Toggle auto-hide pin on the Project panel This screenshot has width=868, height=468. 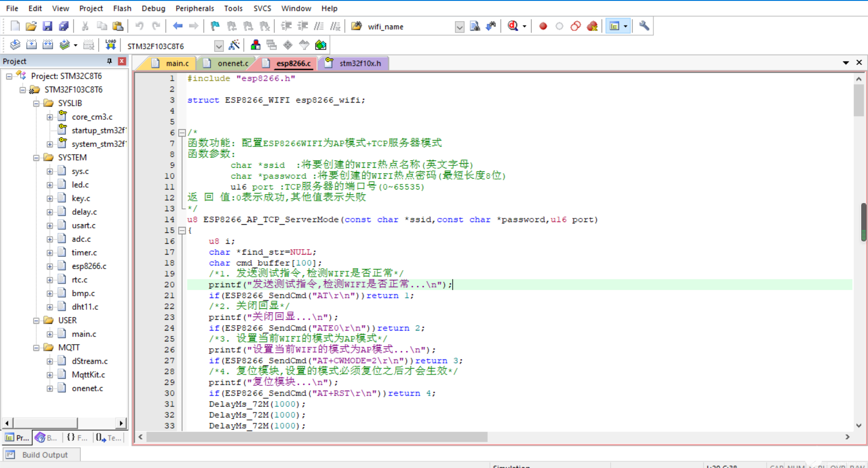(109, 61)
